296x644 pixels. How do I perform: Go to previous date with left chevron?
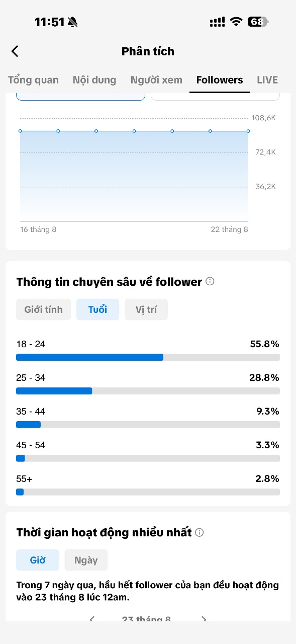(92, 619)
